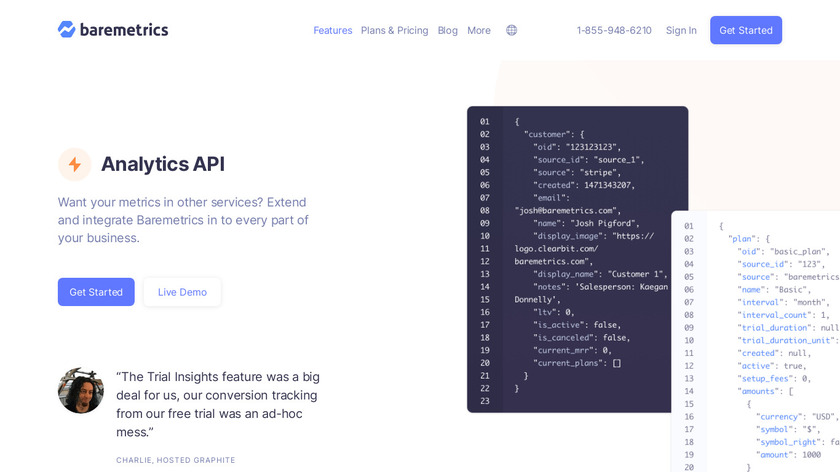Image resolution: width=840 pixels, height=472 pixels.
Task: Click the "is_active": false line
Action: tap(577, 325)
